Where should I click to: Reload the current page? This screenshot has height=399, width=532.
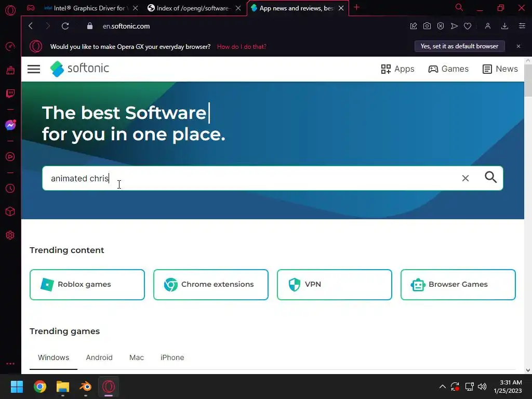(65, 26)
